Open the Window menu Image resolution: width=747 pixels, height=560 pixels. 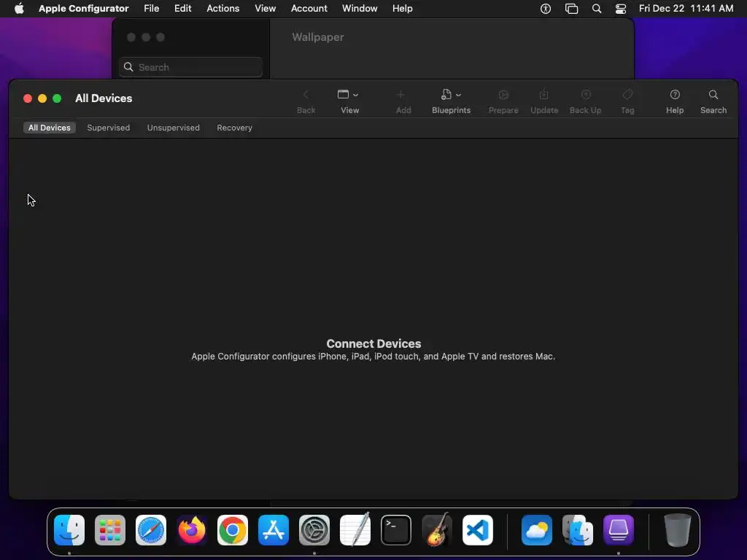[360, 9]
